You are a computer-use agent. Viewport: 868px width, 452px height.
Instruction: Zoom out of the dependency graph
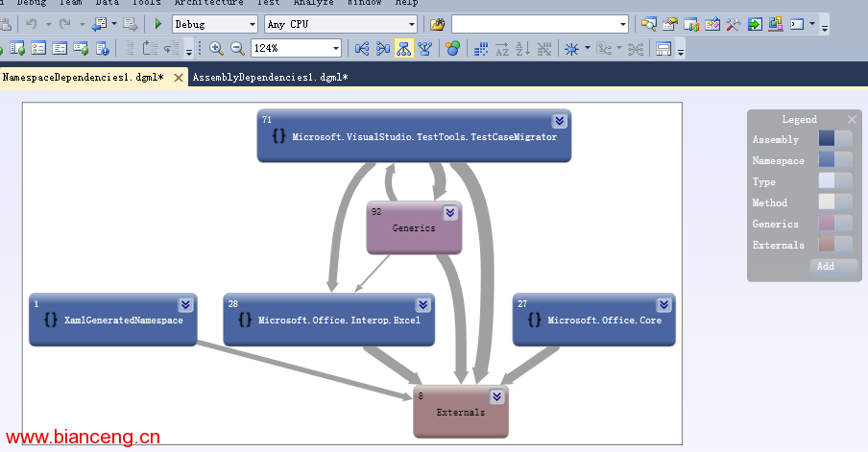coord(237,49)
